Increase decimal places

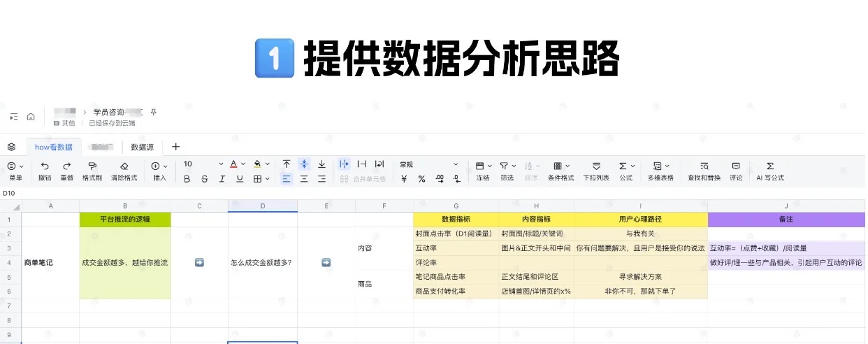click(x=440, y=179)
